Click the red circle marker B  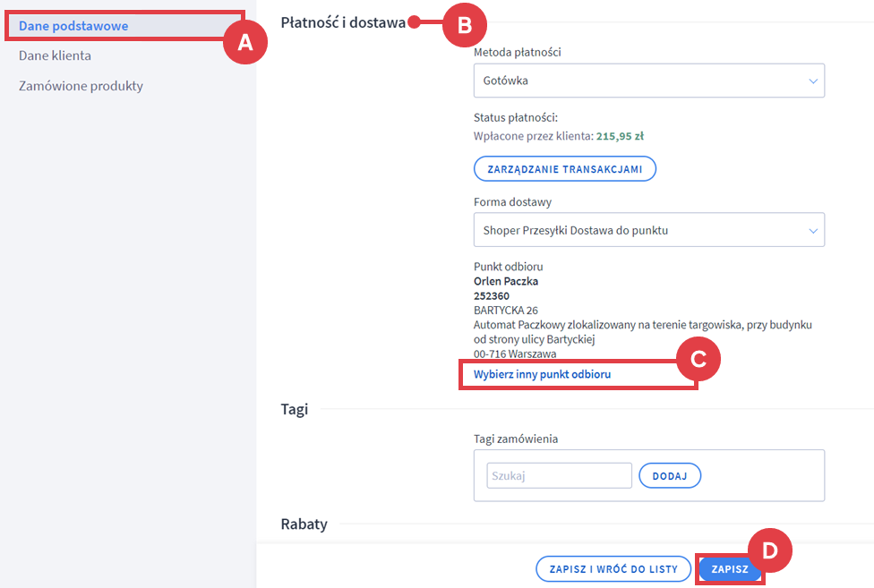464,24
